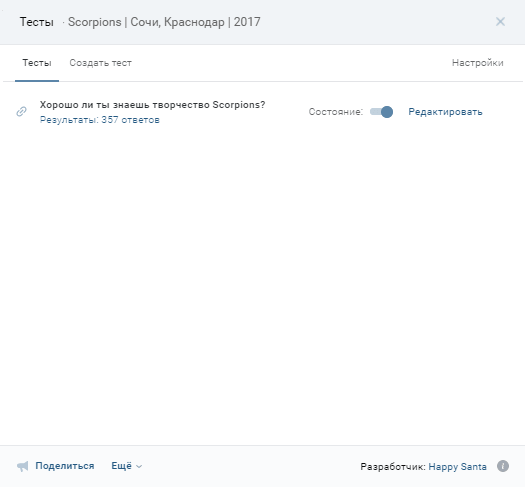Viewport: 525px width, 487px height.
Task: Click the chain link icon beside the test
Action: [21, 111]
